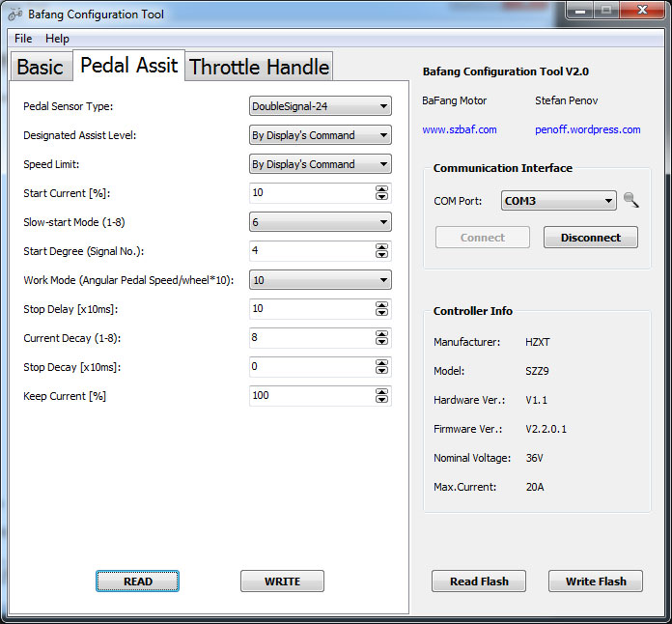Click the Stop Delay spinner arrows
Screen dimensions: 672x624
coord(381,309)
